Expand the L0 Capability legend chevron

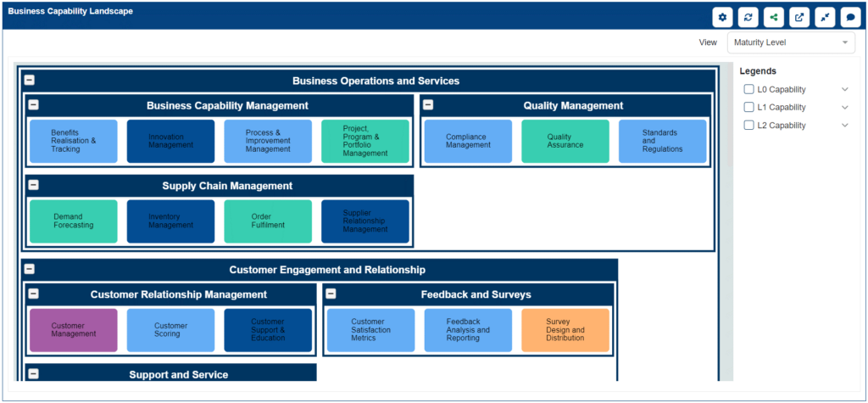(x=845, y=89)
